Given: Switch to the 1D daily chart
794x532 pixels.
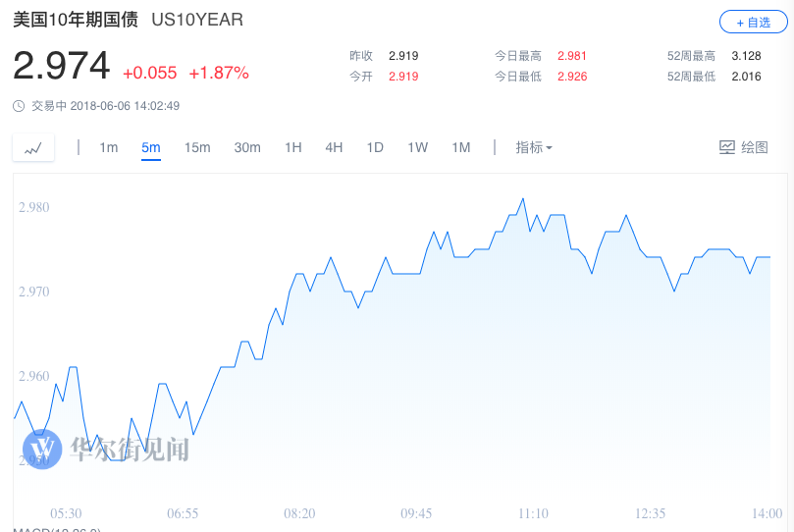Looking at the screenshot, I should pos(375,147).
